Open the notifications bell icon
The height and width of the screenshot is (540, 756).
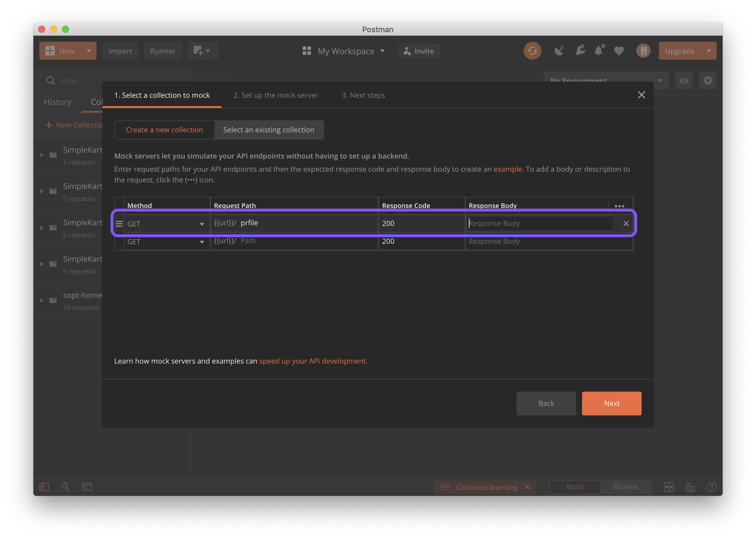(x=598, y=51)
